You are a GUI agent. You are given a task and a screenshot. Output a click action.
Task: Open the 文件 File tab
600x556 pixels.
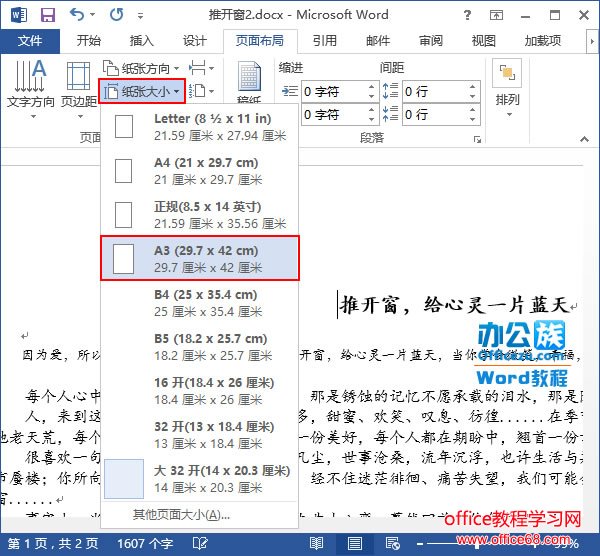pyautogui.click(x=30, y=41)
